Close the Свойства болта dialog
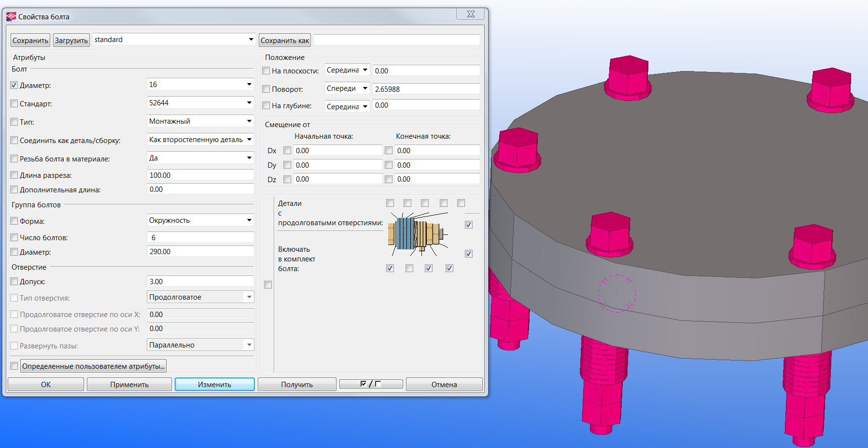The width and height of the screenshot is (868, 448). [470, 14]
